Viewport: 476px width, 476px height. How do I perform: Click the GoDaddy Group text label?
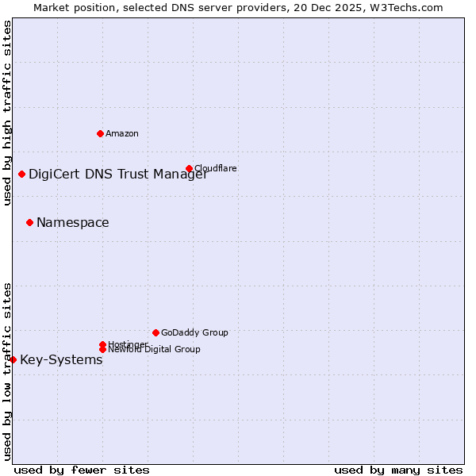point(194,332)
